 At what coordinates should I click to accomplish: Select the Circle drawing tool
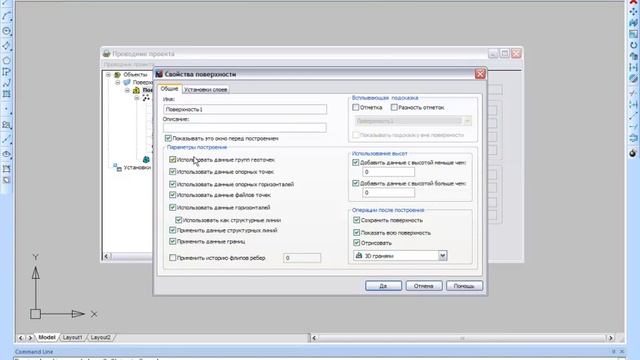[6, 31]
